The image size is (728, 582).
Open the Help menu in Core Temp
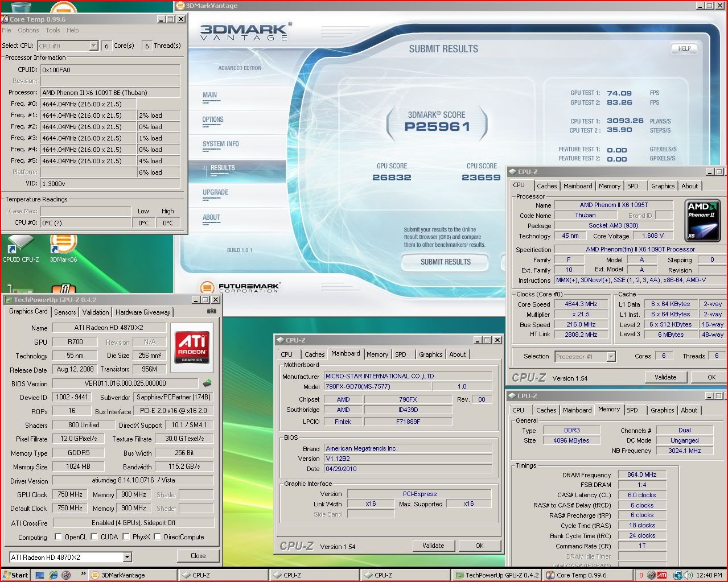pyautogui.click(x=73, y=30)
